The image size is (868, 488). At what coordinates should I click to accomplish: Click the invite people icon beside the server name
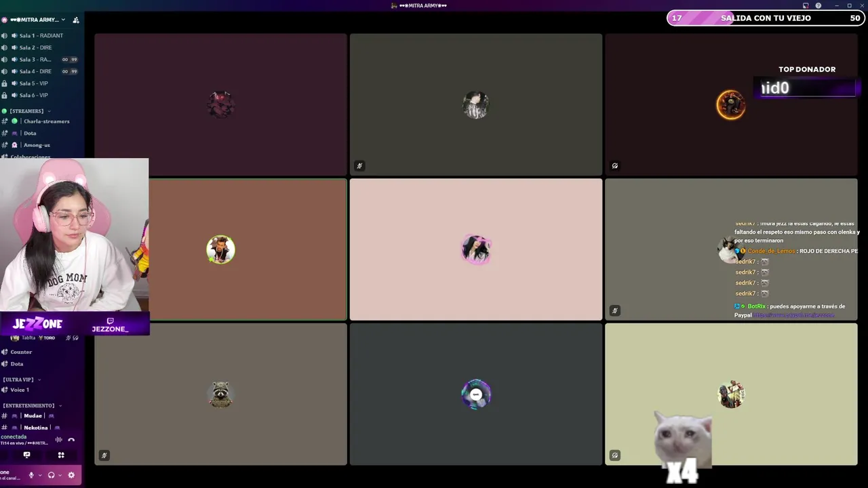76,20
